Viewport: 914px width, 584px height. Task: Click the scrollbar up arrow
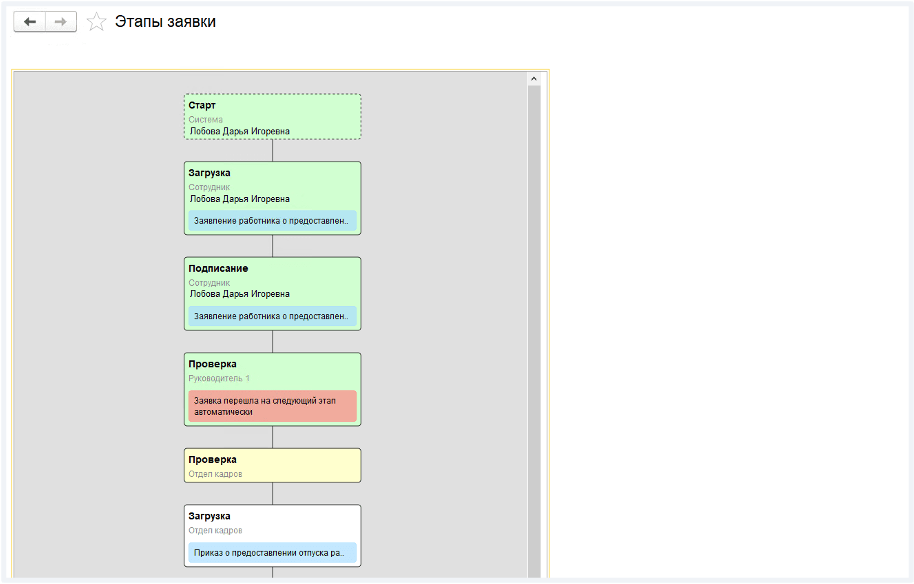[x=533, y=78]
